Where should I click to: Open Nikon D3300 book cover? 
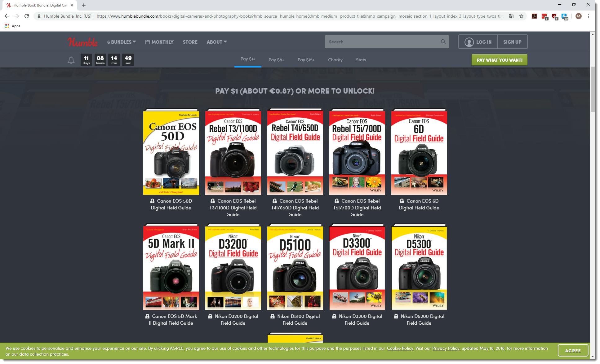point(357,267)
